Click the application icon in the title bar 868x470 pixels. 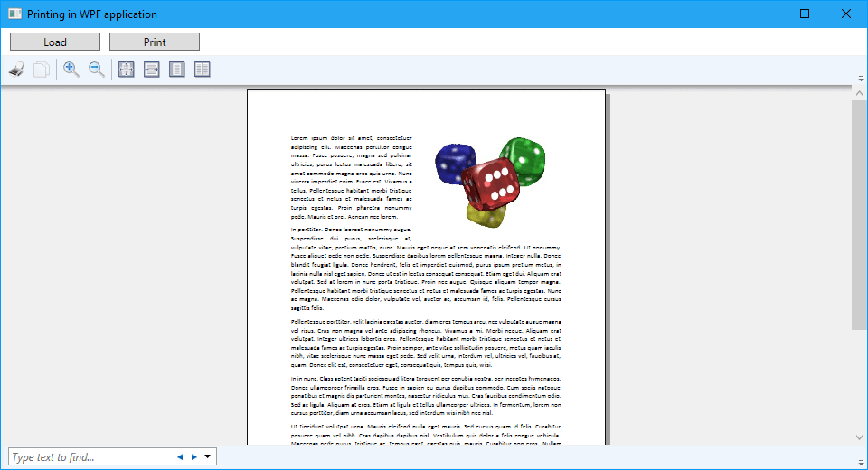[x=14, y=14]
